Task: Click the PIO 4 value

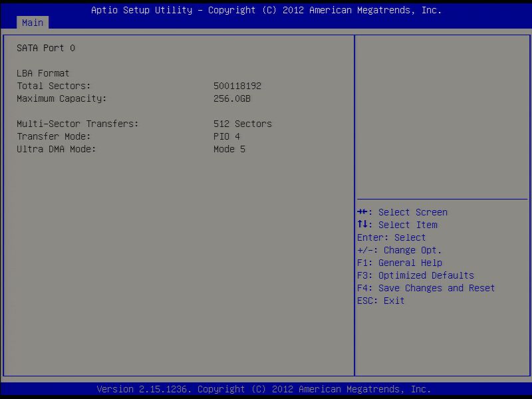Action: click(x=227, y=136)
